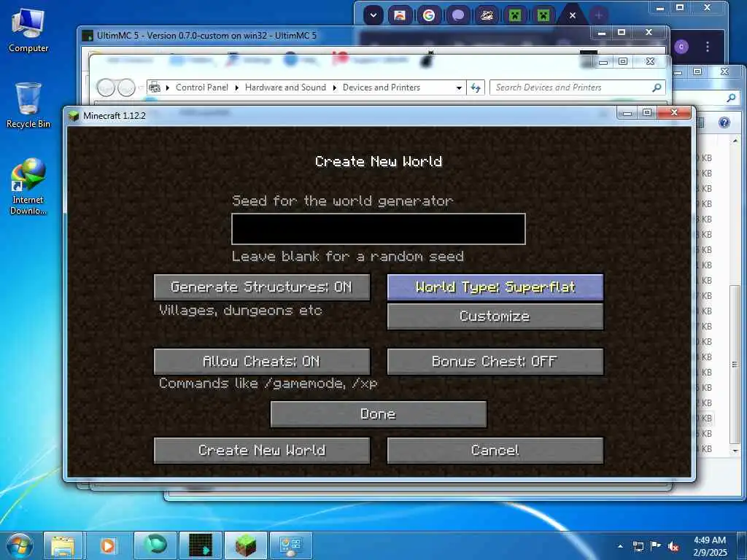
Task: Click printer icon in address bar
Action: (155, 87)
